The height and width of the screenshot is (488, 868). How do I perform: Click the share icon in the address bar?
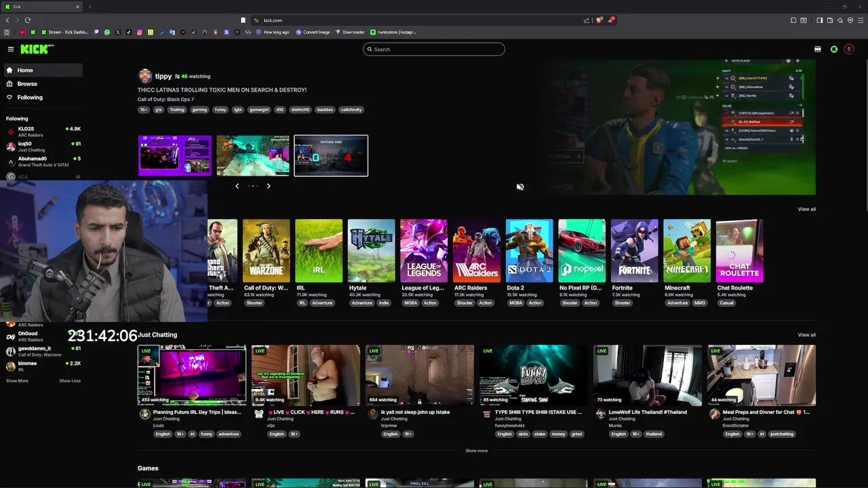(587, 20)
